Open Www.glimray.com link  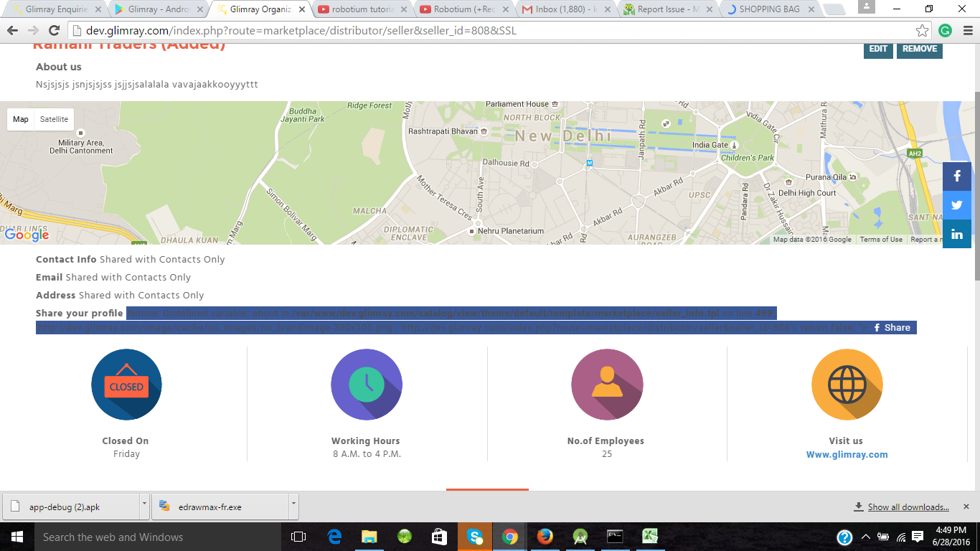(x=847, y=454)
